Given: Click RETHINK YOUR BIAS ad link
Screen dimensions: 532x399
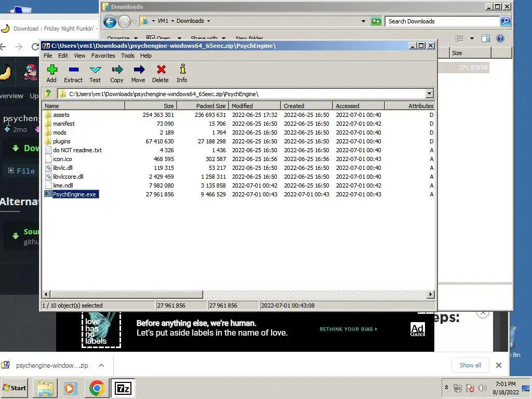Looking at the screenshot, I should (x=348, y=329).
